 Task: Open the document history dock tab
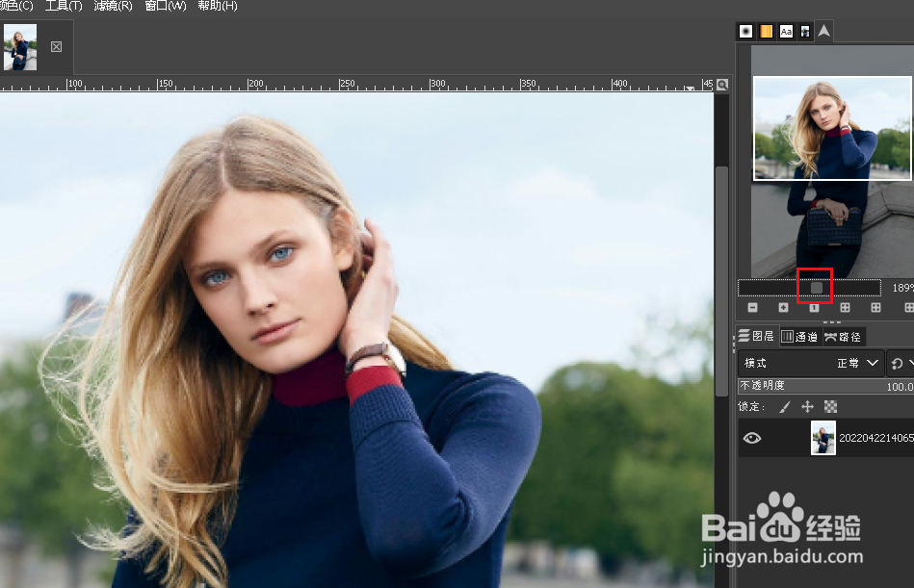coord(805,32)
